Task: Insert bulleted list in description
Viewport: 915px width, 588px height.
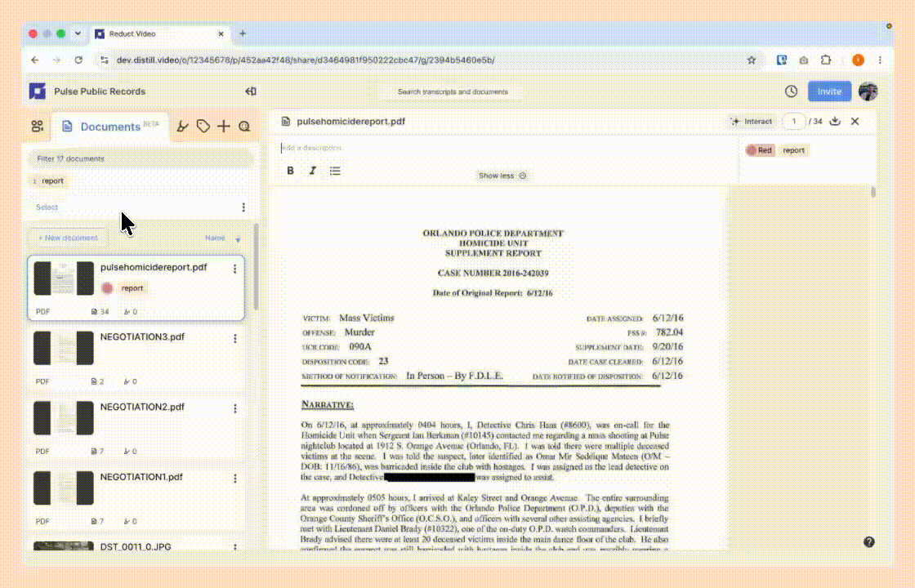Action: [335, 171]
